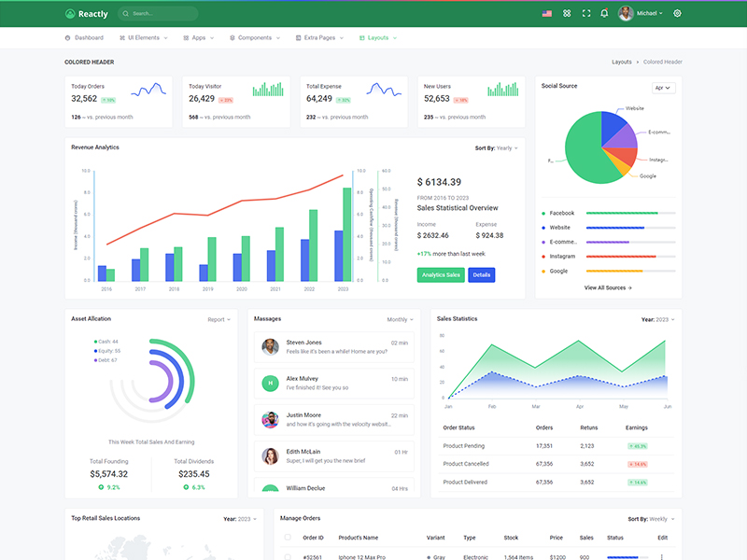Viewport: 747px width, 560px height.
Task: Click the Components menu icon
Action: pos(232,37)
